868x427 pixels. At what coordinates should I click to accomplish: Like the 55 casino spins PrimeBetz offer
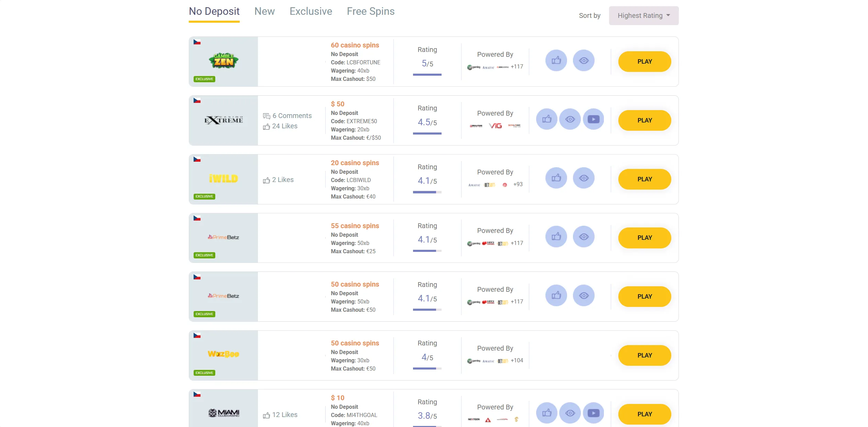click(556, 237)
